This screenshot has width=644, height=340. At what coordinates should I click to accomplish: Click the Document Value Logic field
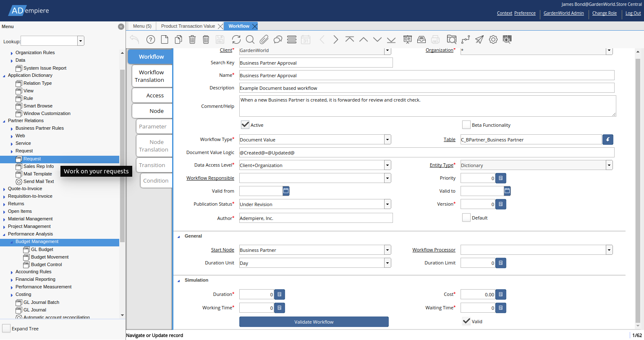(427, 152)
